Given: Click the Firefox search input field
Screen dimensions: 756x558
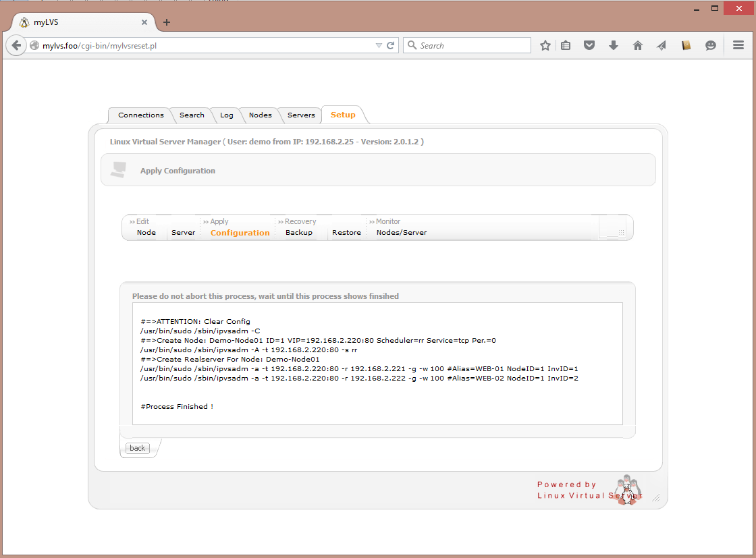Looking at the screenshot, I should point(473,45).
